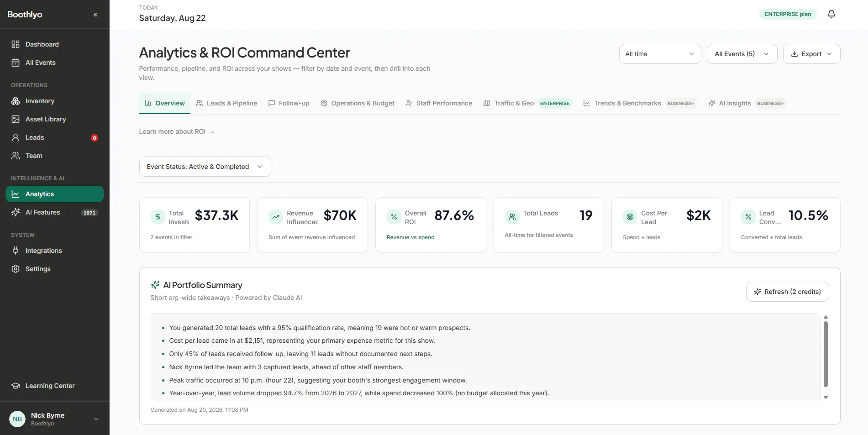Open the Traffic & Geo tab
The image size is (868, 435).
[527, 103]
